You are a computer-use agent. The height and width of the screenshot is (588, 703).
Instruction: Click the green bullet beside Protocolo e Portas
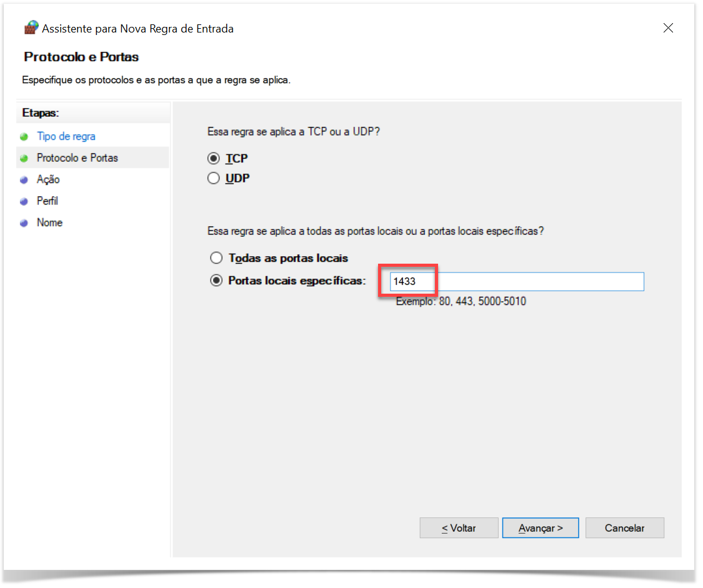click(x=24, y=158)
